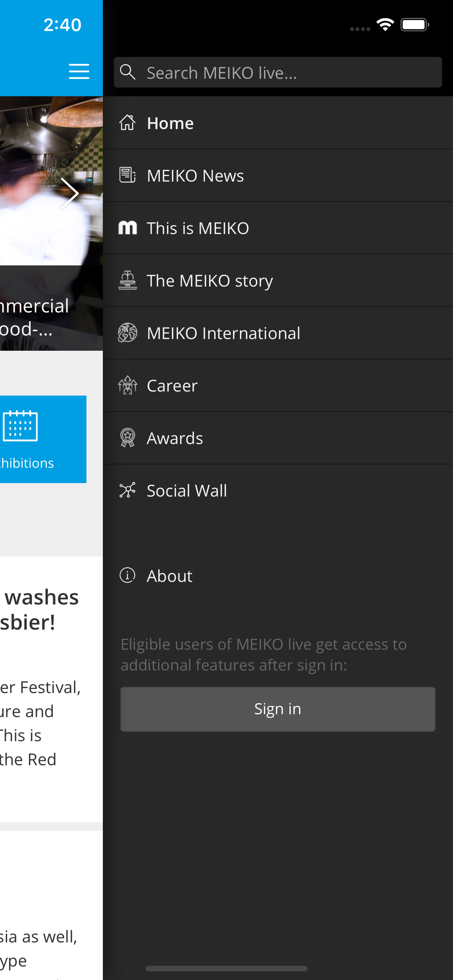Open the Awards menu item
The image size is (453, 980).
point(278,438)
